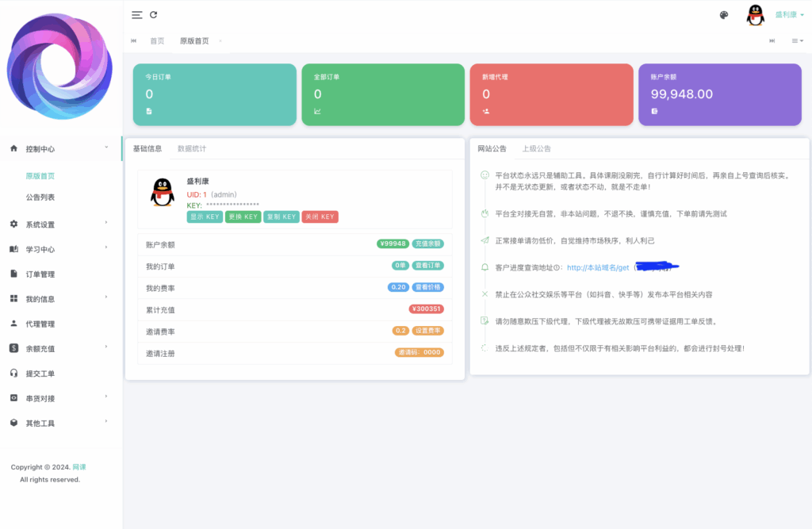Image resolution: width=812 pixels, height=529 pixels.
Task: Click the gear icon for 系统设置
Action: coord(13,224)
